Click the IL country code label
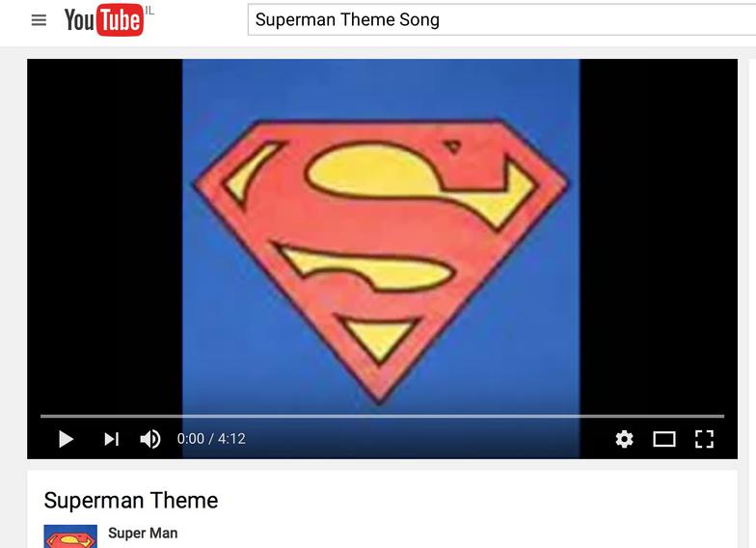This screenshot has height=548, width=756. pos(149,11)
